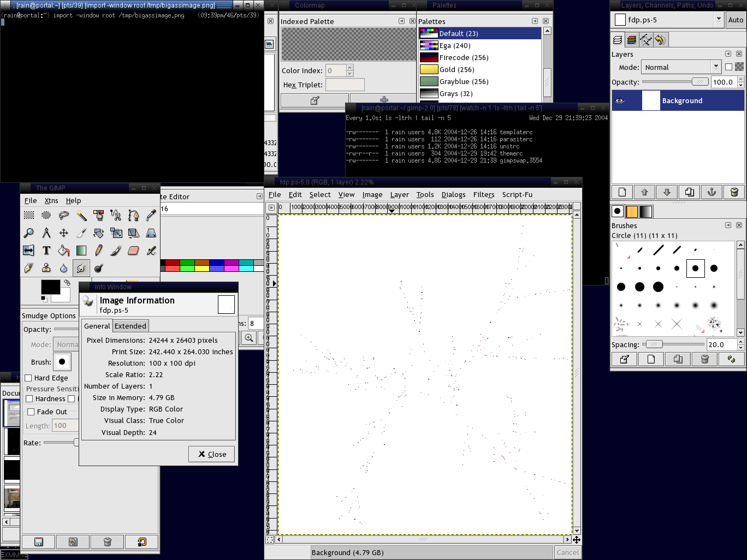747x560 pixels.
Task: Select the Paths pen tool
Action: point(134,216)
